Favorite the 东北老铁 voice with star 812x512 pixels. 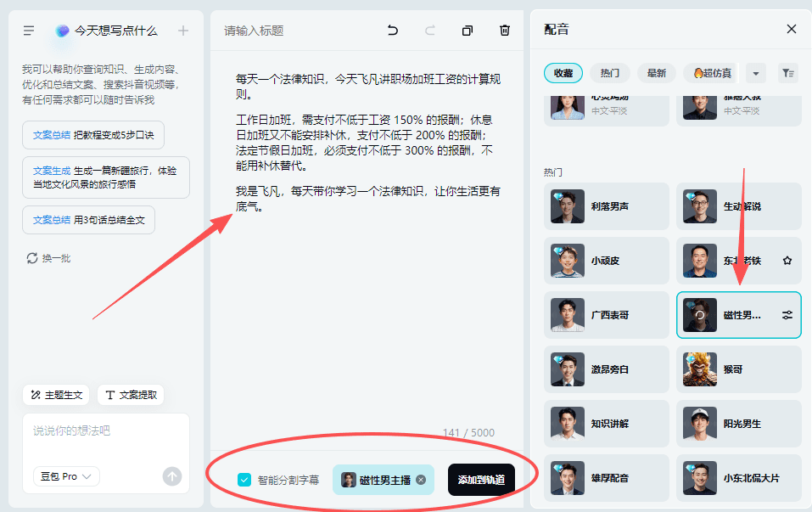(x=787, y=261)
